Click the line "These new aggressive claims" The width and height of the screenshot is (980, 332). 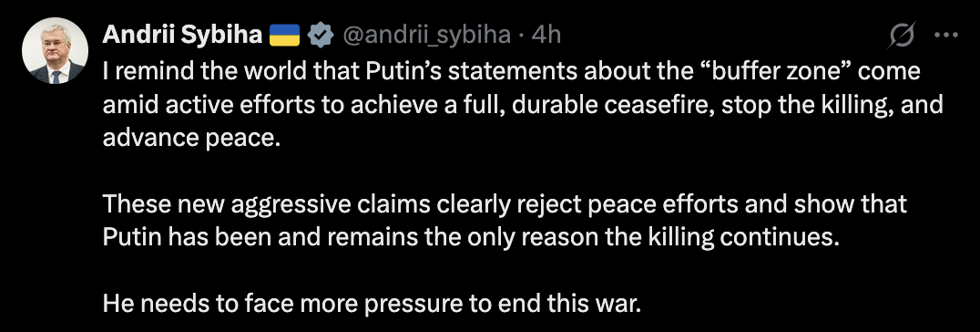[505, 204]
